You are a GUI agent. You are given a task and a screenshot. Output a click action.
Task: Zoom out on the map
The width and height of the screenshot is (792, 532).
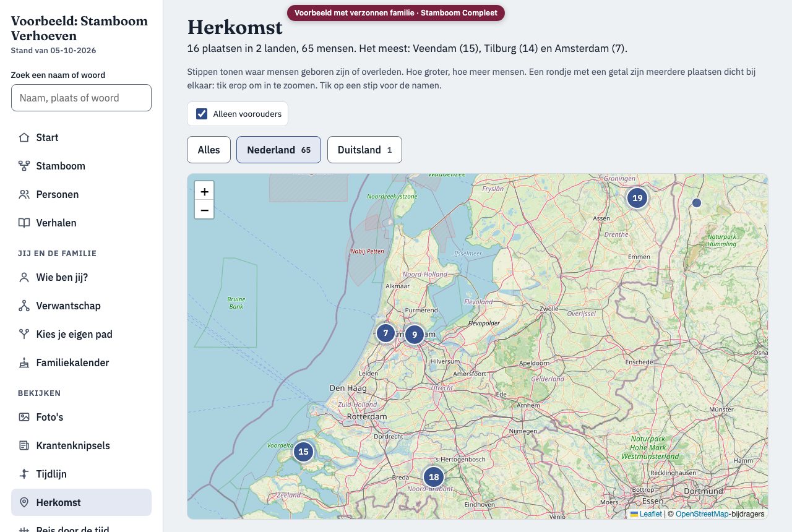click(204, 210)
